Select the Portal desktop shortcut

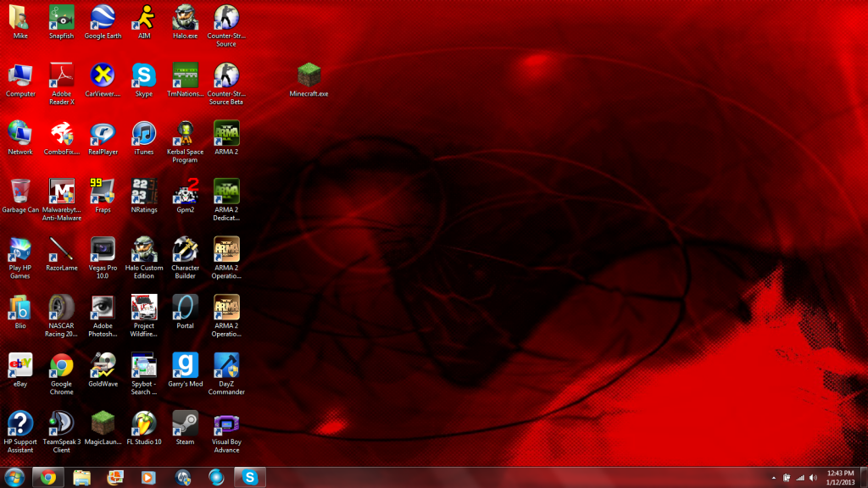185,313
